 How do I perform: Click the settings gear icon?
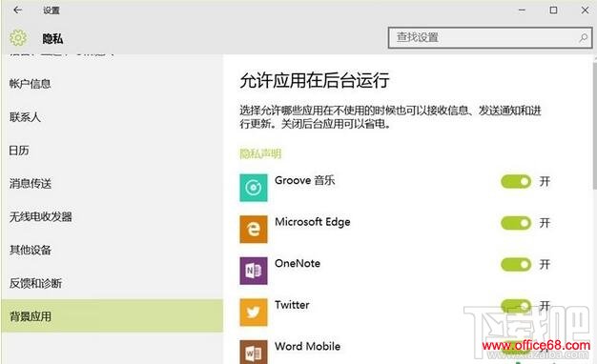[x=18, y=38]
